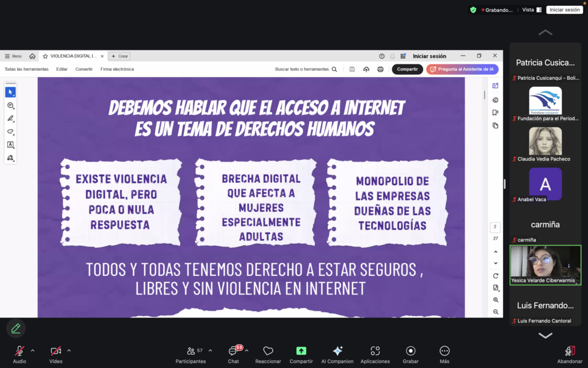
Task: Expand the Participantes options chevron
Action: [210, 350]
